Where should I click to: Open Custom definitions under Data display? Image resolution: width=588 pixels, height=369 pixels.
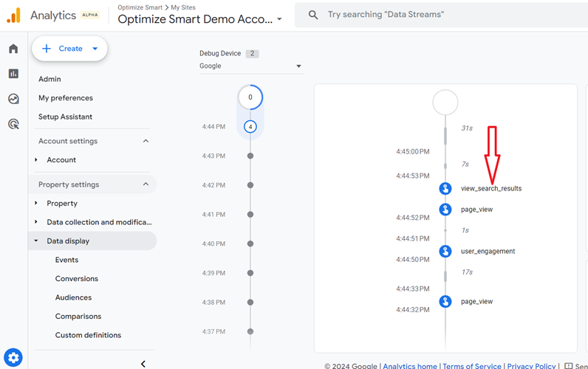click(x=88, y=335)
